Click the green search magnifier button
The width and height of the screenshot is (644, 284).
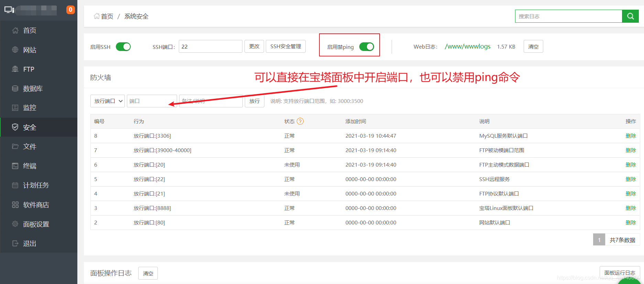coord(630,16)
